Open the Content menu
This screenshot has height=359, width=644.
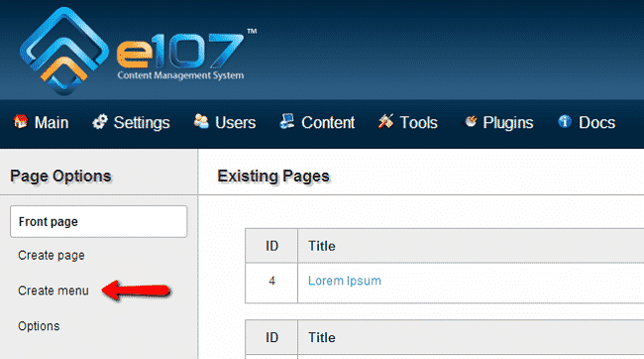click(328, 123)
